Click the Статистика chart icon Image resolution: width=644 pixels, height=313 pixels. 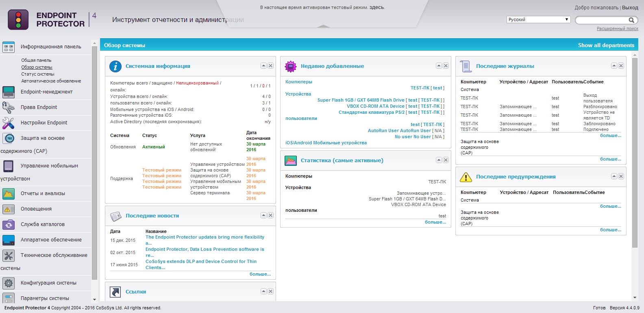coord(291,161)
